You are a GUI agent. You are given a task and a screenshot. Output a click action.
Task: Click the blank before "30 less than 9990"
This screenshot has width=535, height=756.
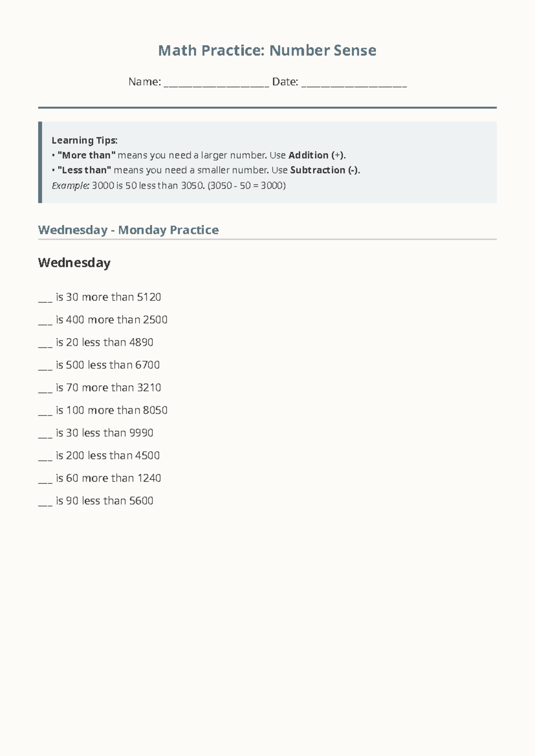pos(45,434)
